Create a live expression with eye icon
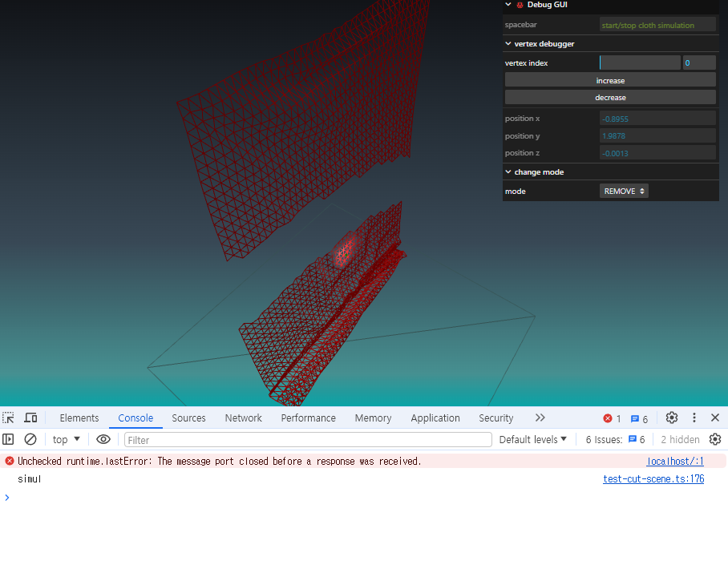This screenshot has width=728, height=585. point(103,439)
